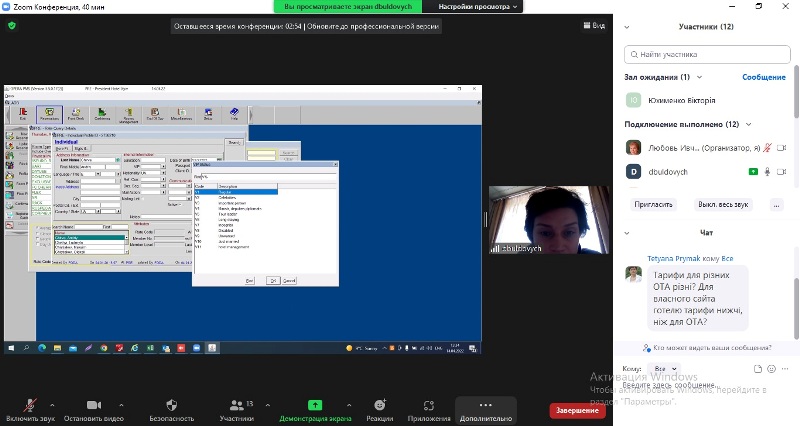Open Rooms Management icon in Opera toolbar
800x426 pixels.
pyautogui.click(x=129, y=114)
